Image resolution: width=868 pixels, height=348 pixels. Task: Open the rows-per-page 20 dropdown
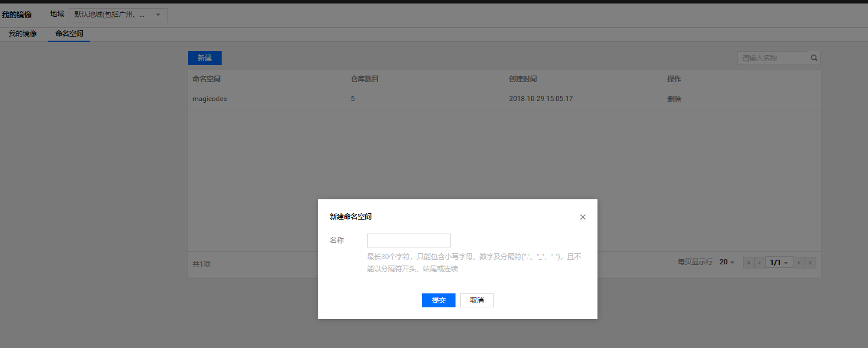[x=727, y=263]
